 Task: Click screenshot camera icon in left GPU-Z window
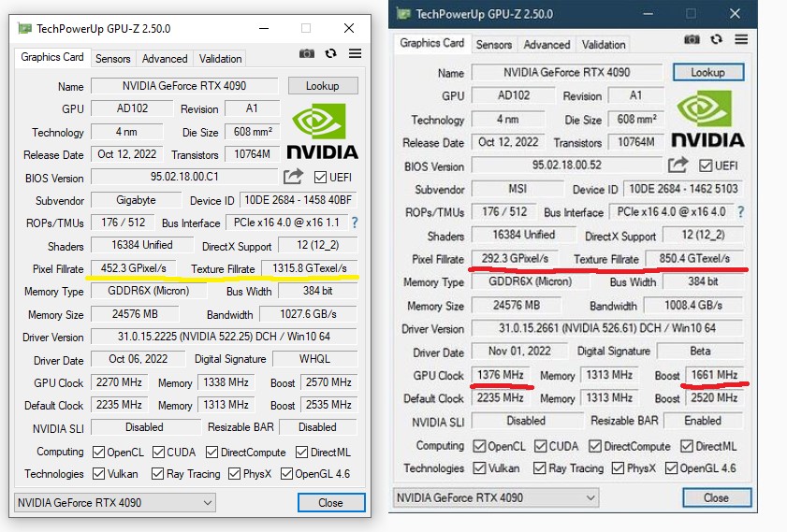(x=307, y=53)
